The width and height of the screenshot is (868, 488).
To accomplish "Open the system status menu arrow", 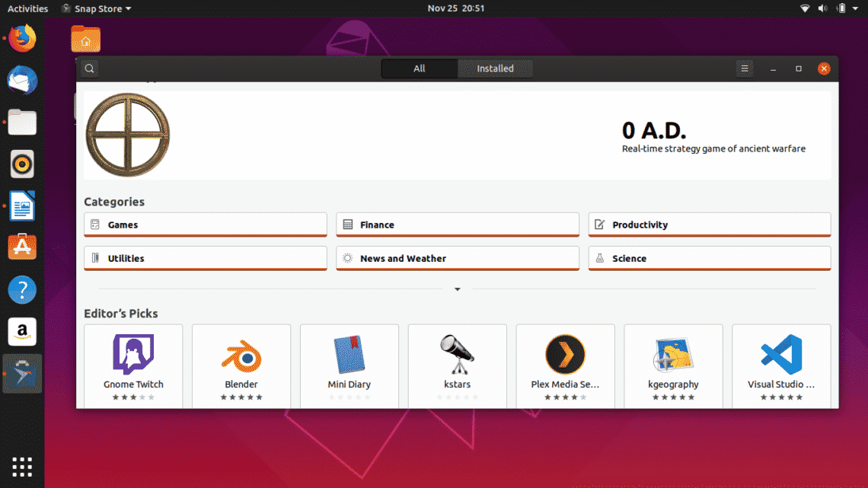I will click(855, 8).
